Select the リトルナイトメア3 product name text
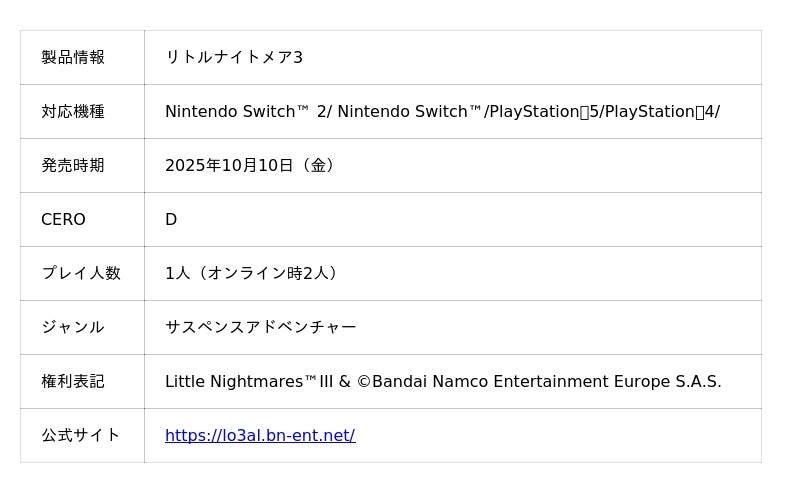Screen dimensions: 800x493 pos(234,57)
